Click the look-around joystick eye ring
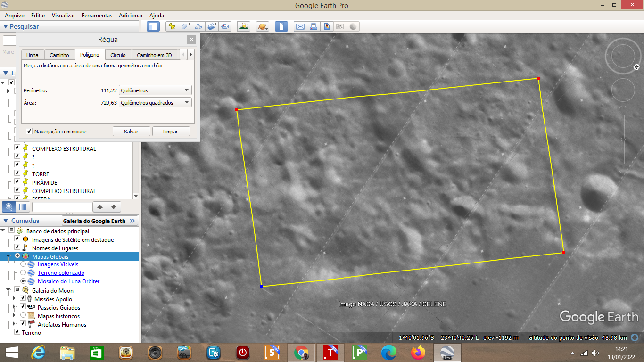 pos(623,56)
